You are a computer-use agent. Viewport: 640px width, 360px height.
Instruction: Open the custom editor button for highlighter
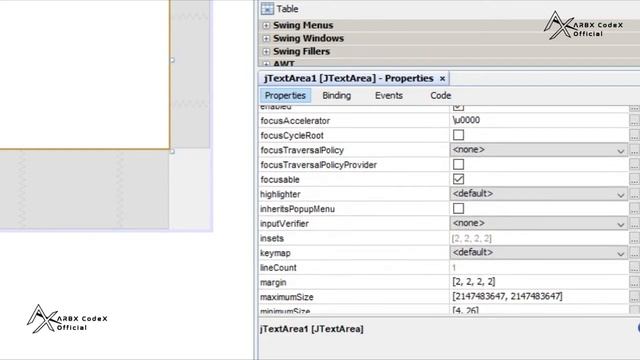coord(634,194)
